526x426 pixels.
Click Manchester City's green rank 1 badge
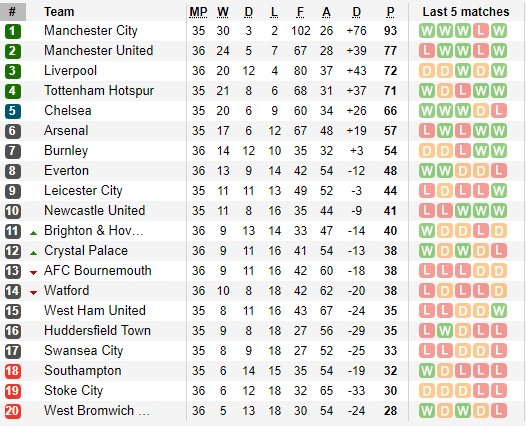13,31
